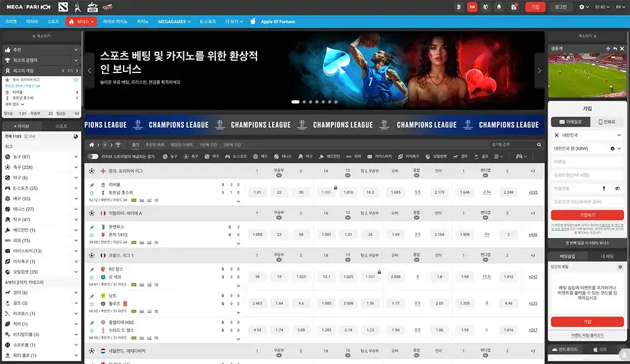Filter by 야구 baseball in sport bar

coord(212,156)
